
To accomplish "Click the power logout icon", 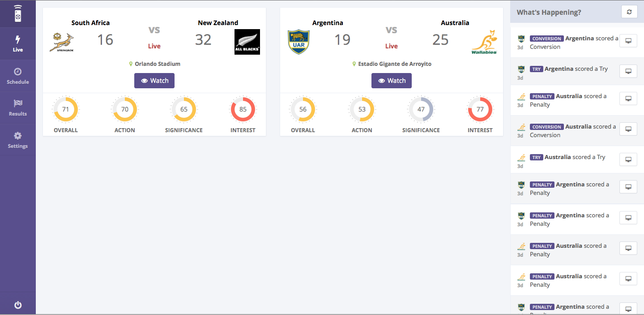I will (x=17, y=305).
